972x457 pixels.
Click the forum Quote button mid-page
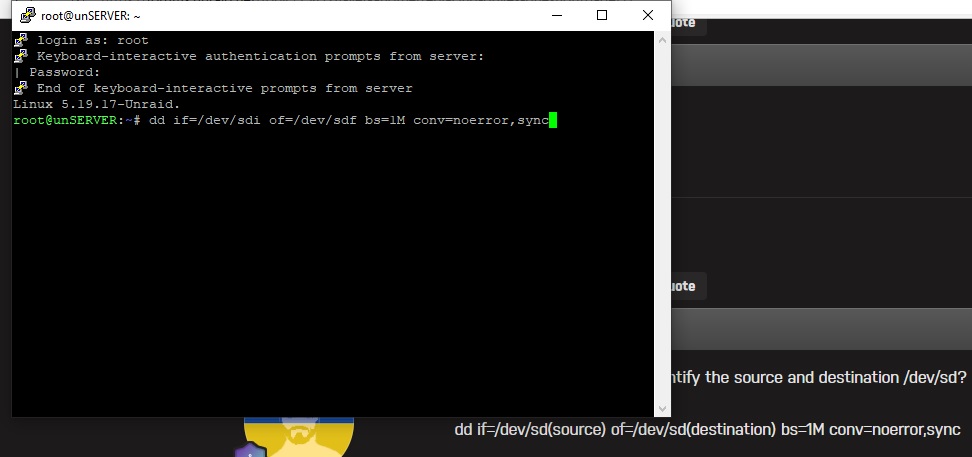tap(688, 286)
